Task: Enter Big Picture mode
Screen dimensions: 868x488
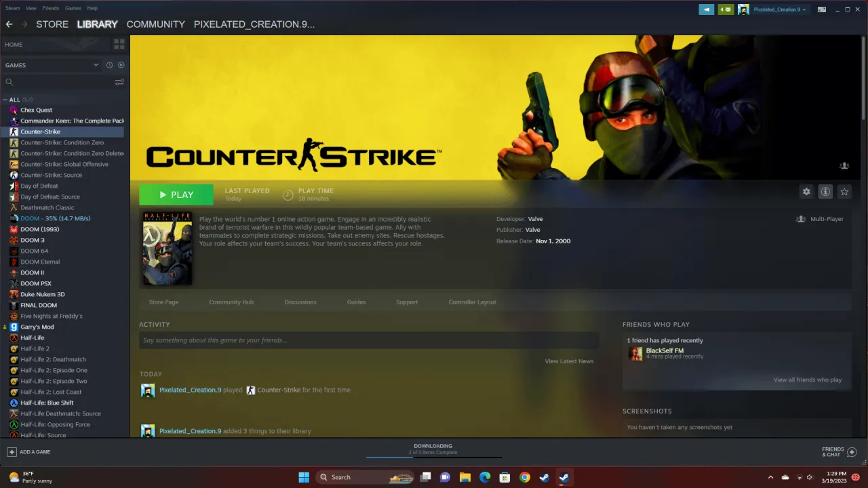Action: click(x=821, y=9)
